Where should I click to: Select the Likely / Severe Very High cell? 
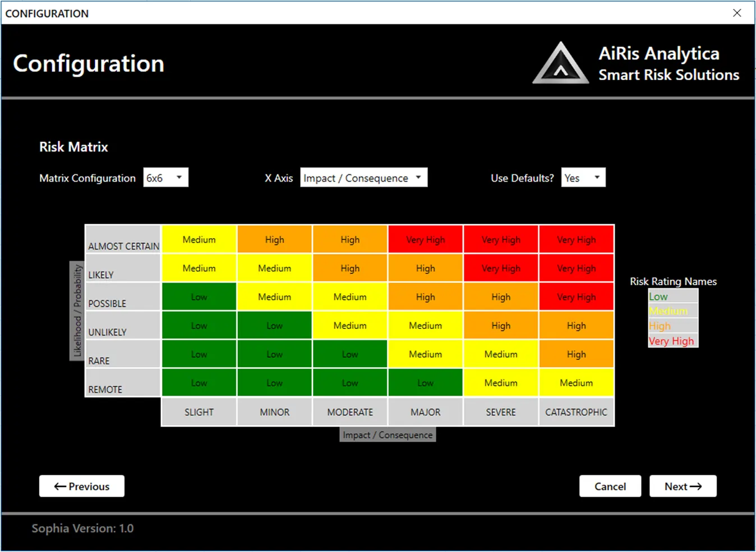click(501, 268)
